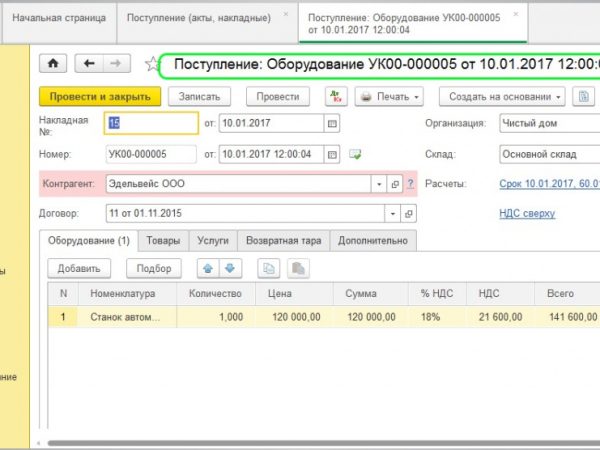Expand the Договор dropdown arrow

(x=378, y=214)
